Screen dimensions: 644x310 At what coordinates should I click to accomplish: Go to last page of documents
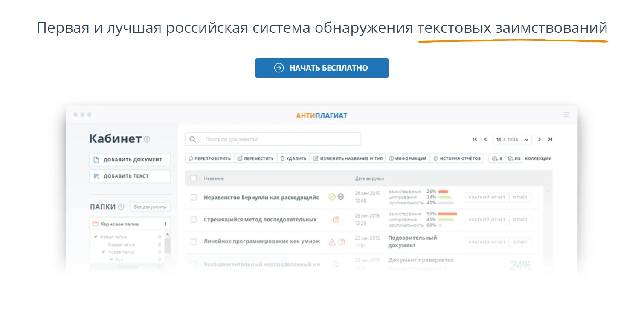[x=550, y=139]
